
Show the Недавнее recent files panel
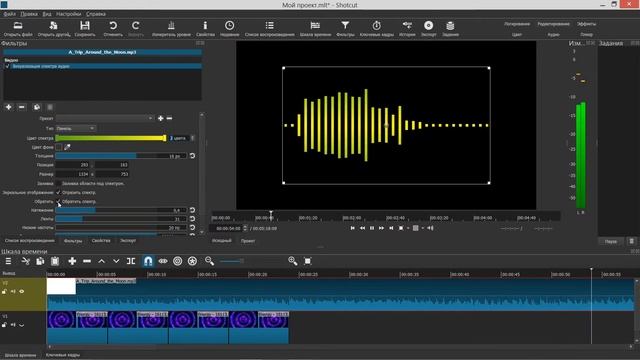pyautogui.click(x=229, y=29)
